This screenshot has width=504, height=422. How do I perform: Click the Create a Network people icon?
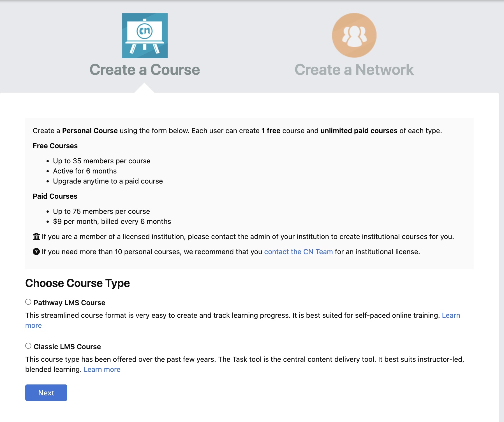(x=354, y=35)
